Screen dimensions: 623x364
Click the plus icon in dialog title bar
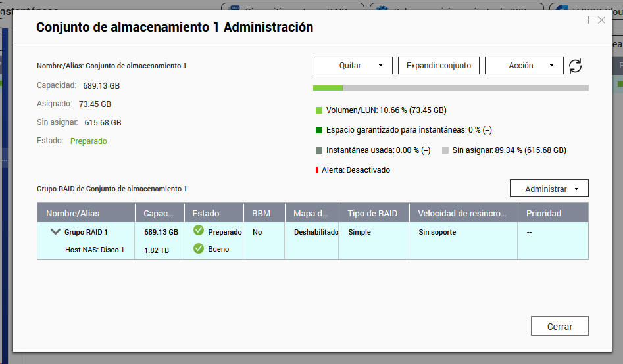tap(588, 20)
